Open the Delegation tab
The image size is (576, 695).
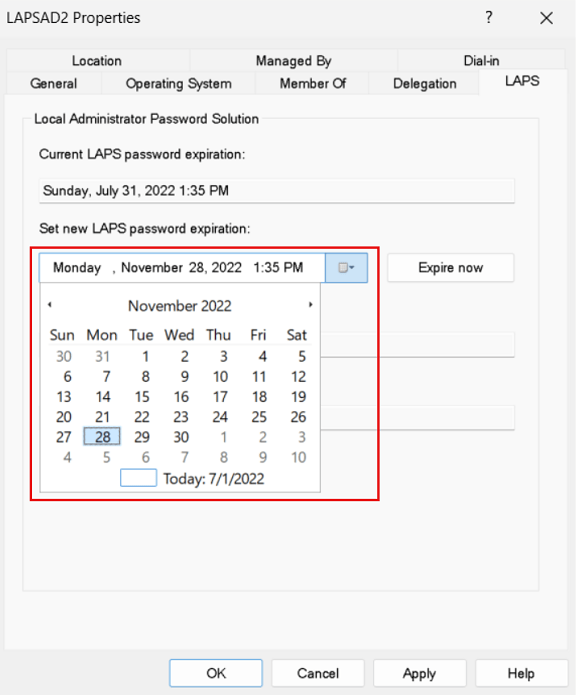[x=424, y=83]
